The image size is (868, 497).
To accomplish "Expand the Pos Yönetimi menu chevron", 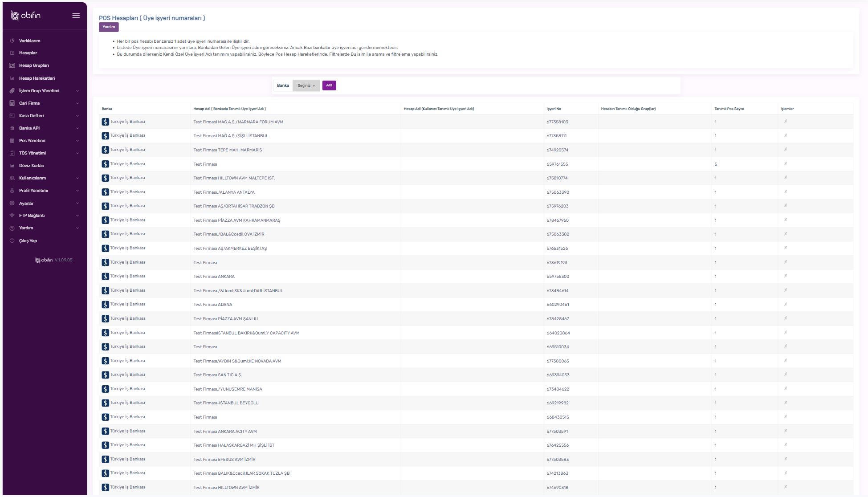I will pyautogui.click(x=77, y=141).
